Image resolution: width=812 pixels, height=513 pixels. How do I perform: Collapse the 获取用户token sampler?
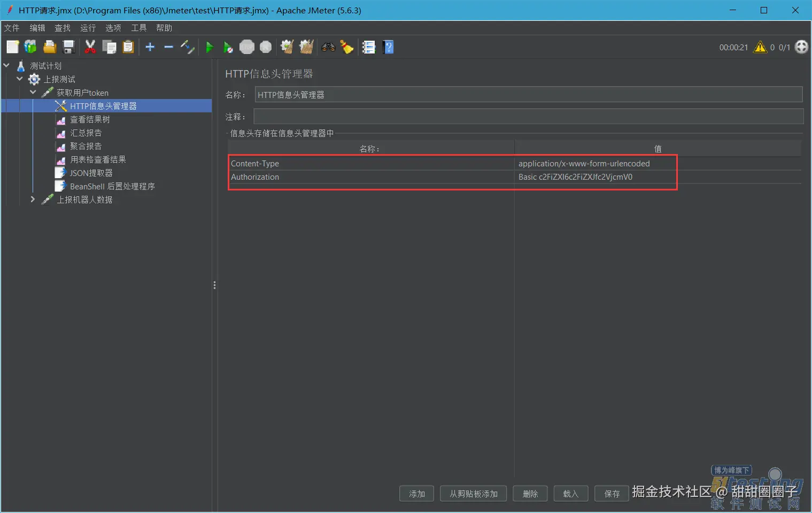point(33,92)
